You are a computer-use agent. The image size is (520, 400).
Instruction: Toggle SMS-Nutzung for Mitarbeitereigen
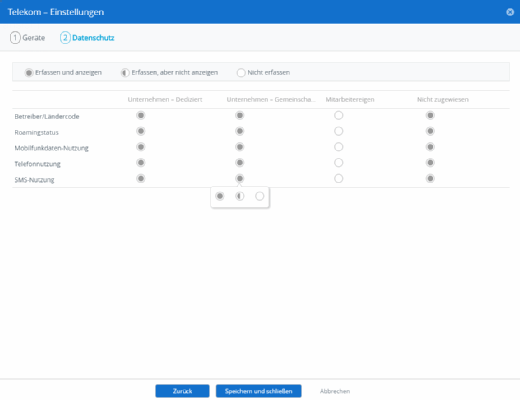pos(339,179)
